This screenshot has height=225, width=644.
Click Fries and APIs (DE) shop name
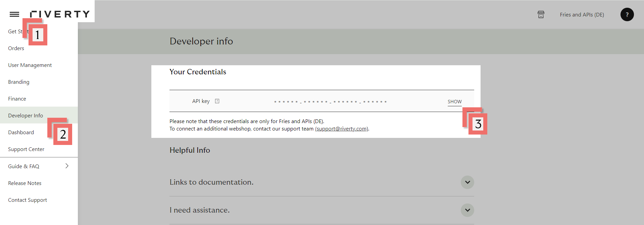(x=582, y=15)
